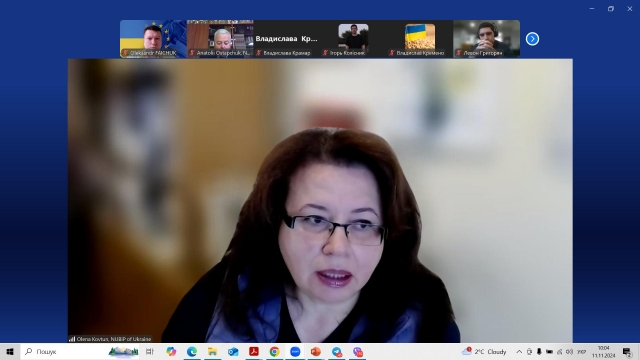
Task: Click the Olena Kovtun name label
Action: tap(110, 339)
